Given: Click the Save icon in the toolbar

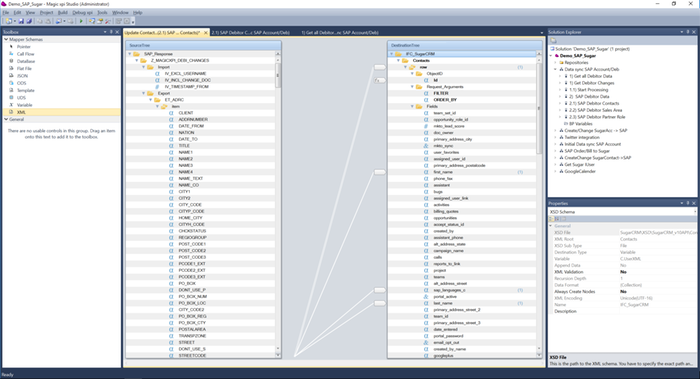Looking at the screenshot, I should [21, 21].
